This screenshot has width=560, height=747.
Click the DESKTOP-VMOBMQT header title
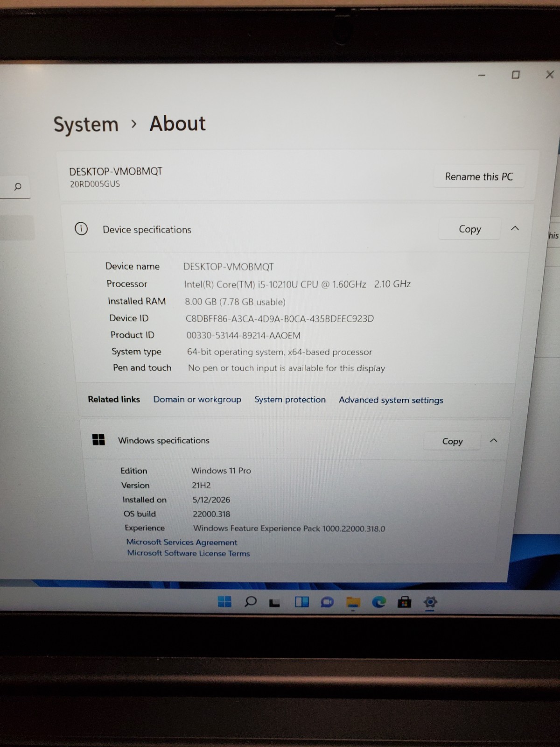point(116,171)
